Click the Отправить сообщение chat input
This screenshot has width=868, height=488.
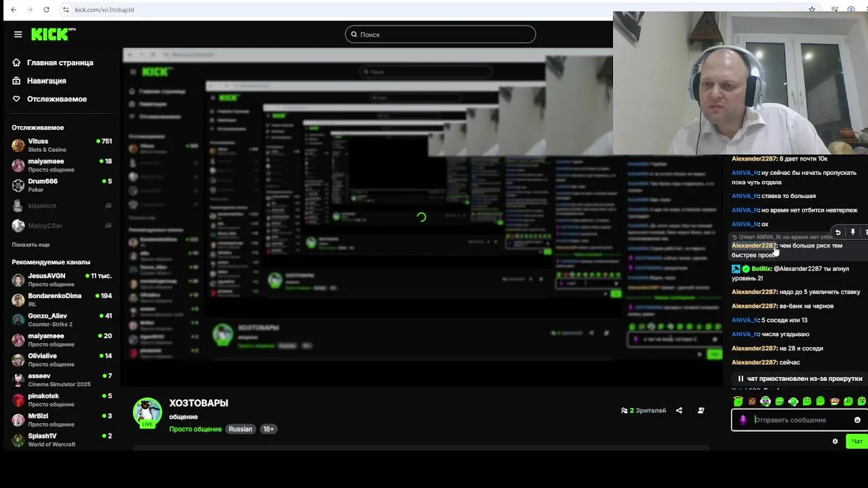[800, 420]
